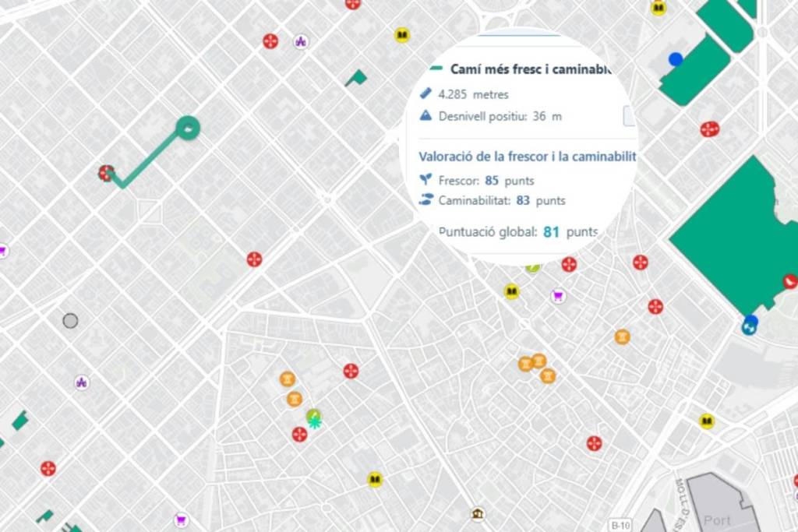Open the brown museum building icon
Viewport: 798px width, 532px height.
click(478, 514)
